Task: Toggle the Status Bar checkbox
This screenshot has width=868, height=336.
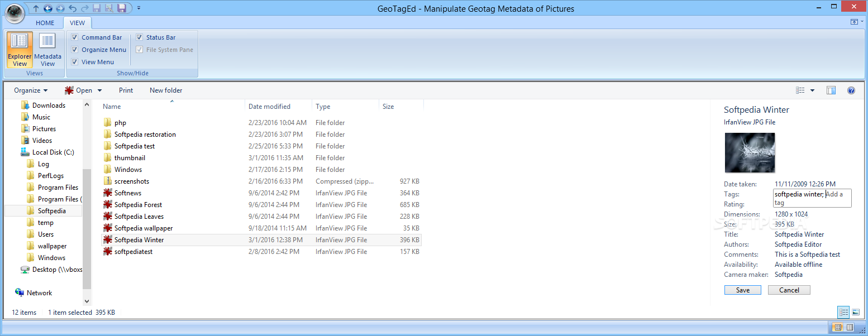Action: tap(140, 37)
